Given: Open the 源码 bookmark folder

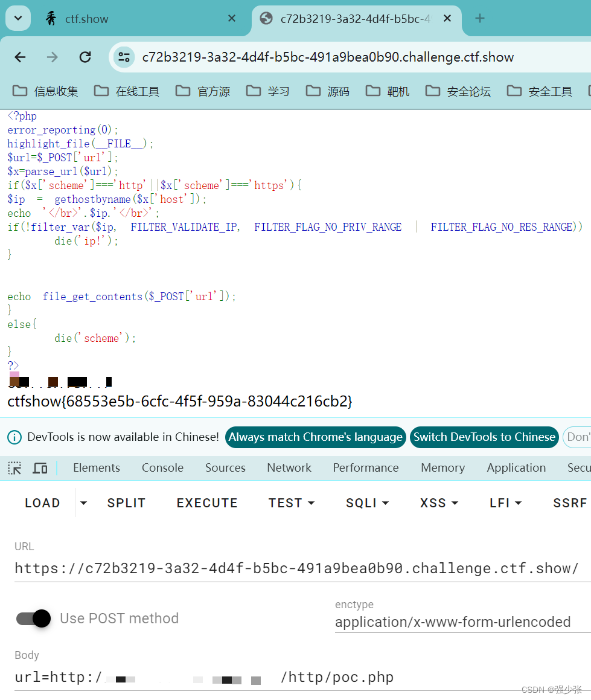Looking at the screenshot, I should tap(328, 92).
